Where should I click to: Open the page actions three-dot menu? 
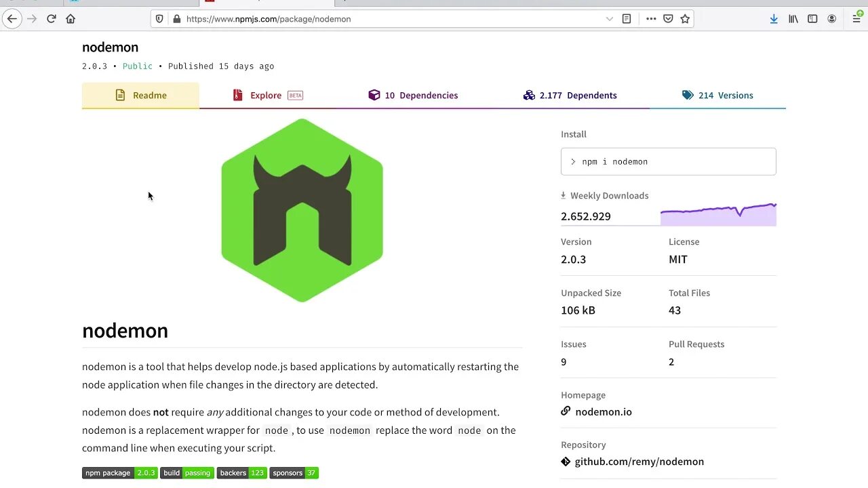click(x=651, y=19)
